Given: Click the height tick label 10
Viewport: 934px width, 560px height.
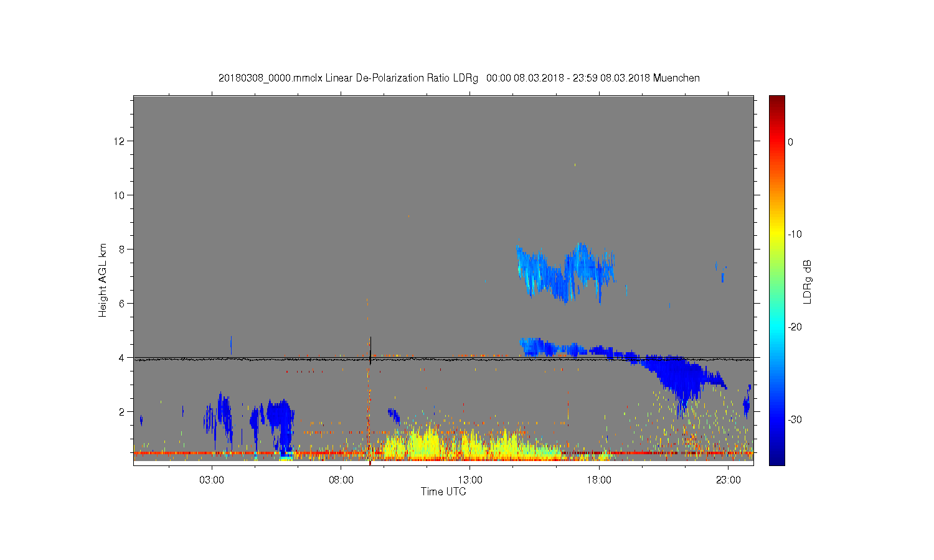Looking at the screenshot, I should coord(120,195).
